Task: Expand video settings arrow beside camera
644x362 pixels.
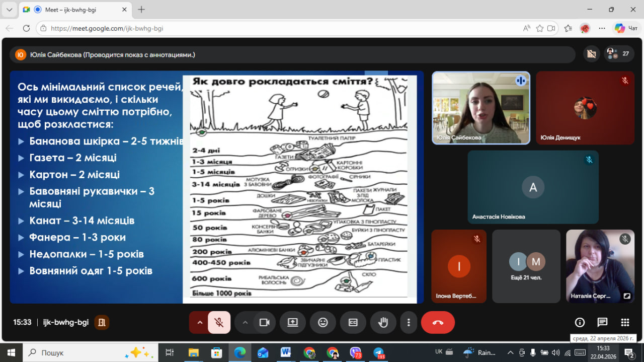Action: pos(245,323)
